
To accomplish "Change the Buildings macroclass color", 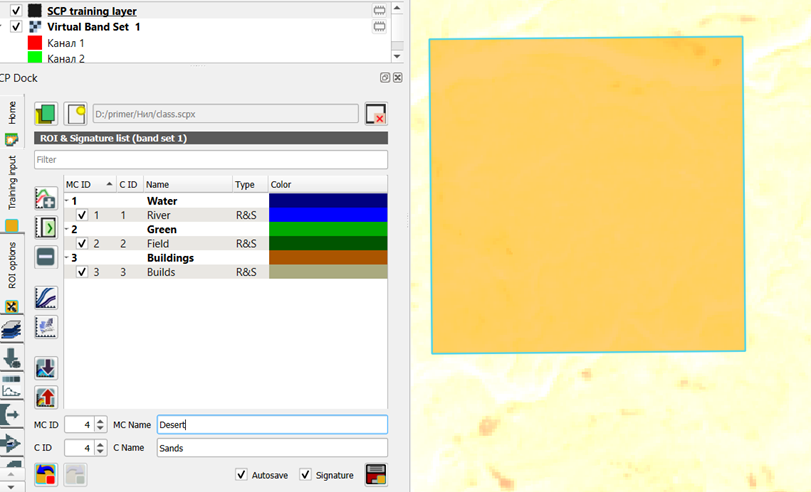I will pos(328,258).
